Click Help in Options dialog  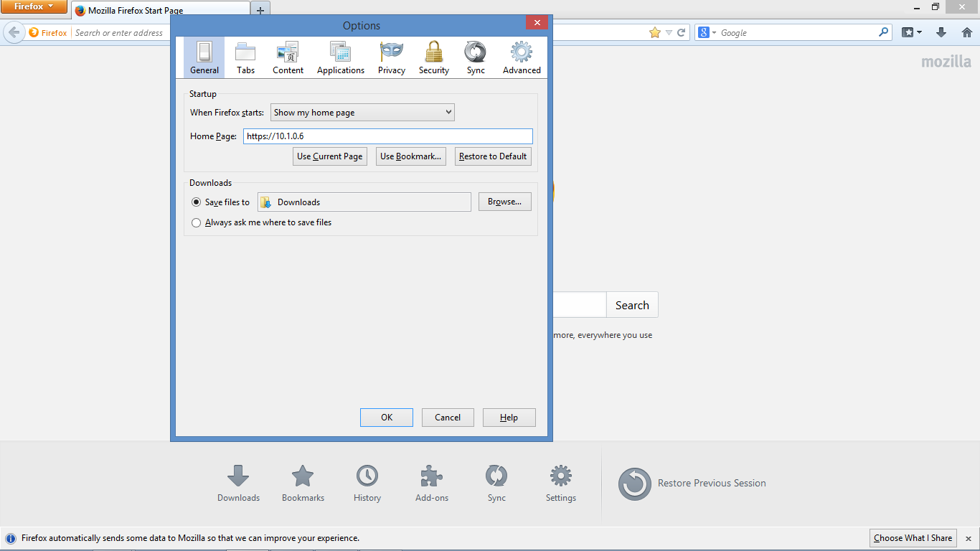509,418
